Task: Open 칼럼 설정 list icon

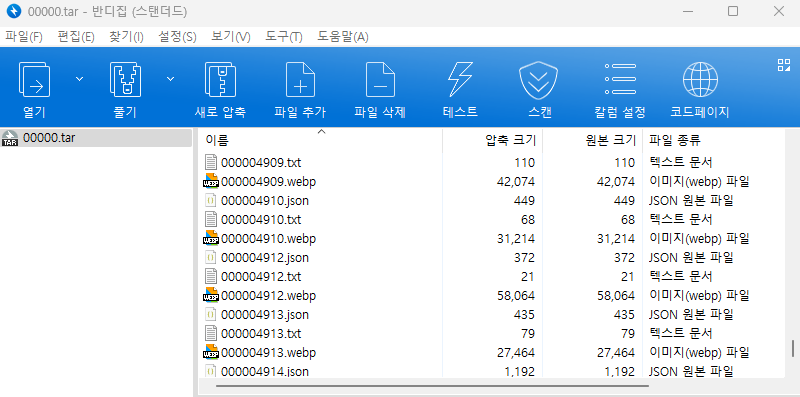Action: [x=620, y=80]
